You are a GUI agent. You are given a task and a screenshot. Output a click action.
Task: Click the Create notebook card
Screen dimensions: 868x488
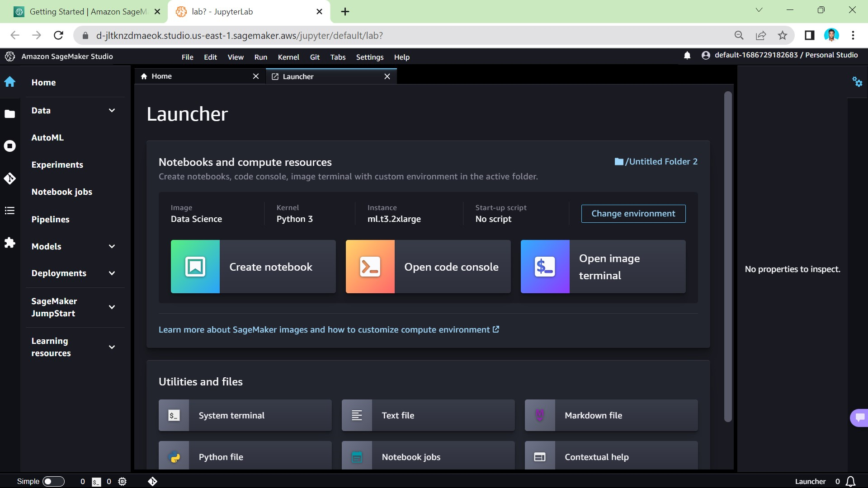(x=253, y=267)
